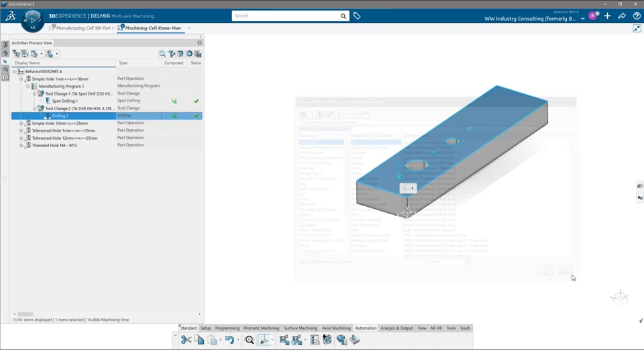This screenshot has height=350, width=644.
Task: Click the last icon in the bottom toolbar
Action: coord(354,340)
